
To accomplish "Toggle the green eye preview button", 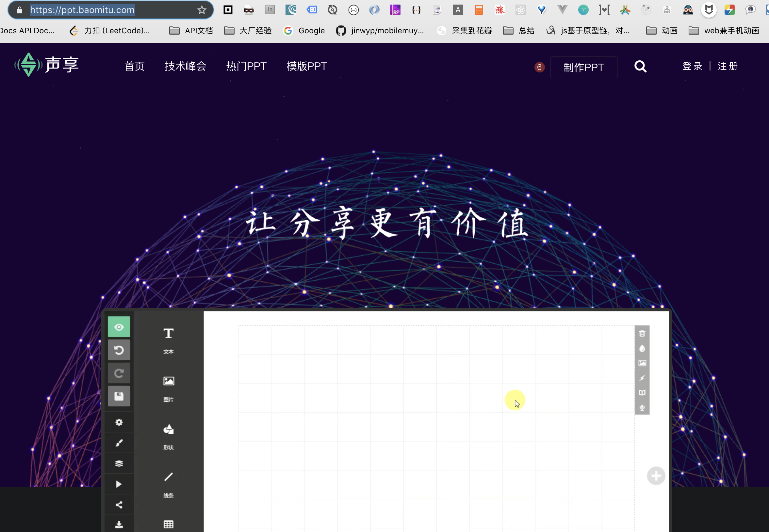I will [x=119, y=327].
